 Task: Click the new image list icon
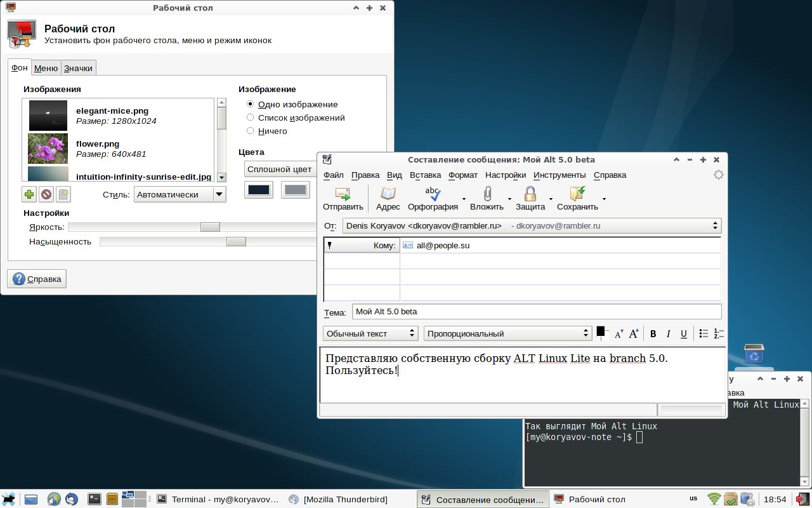pos(63,194)
